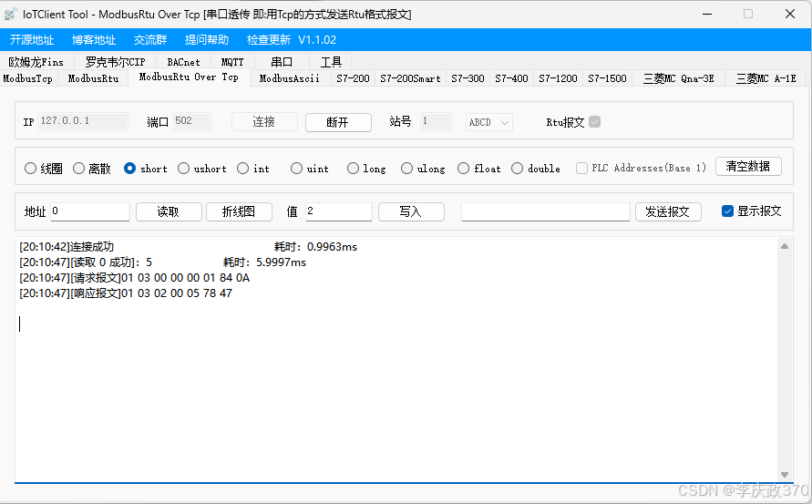812x504 pixels.
Task: Maximize the IoTClient Tool window
Action: tap(748, 14)
